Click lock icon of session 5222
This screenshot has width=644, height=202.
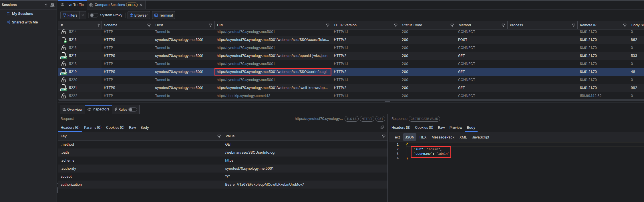[x=64, y=96]
